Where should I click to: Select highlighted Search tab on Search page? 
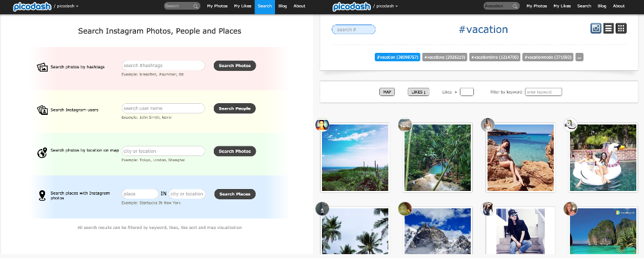point(265,6)
